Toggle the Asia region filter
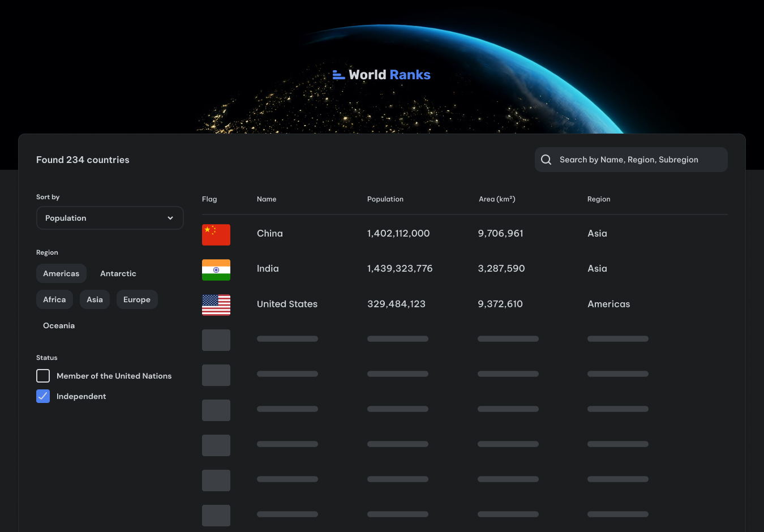The width and height of the screenshot is (764, 532). [95, 299]
